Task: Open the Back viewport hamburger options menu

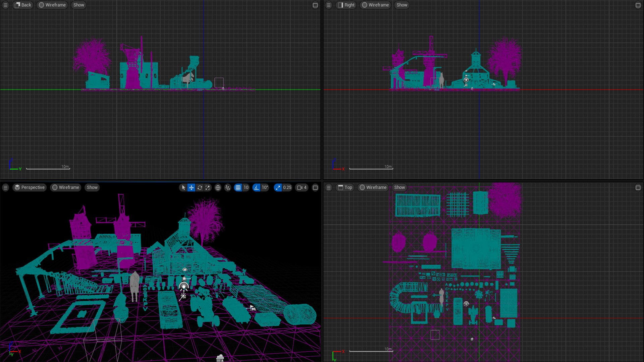Action: (5, 5)
